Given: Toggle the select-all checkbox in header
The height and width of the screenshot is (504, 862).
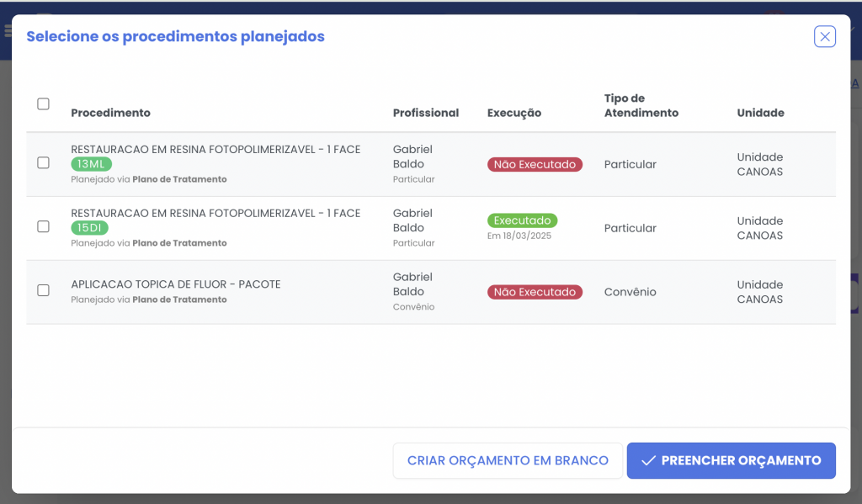Looking at the screenshot, I should coord(44,104).
